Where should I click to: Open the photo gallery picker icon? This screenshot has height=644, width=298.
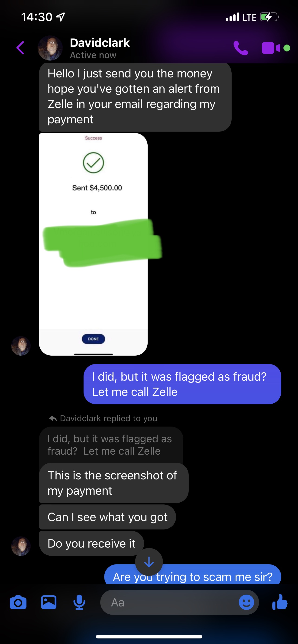[x=49, y=602]
